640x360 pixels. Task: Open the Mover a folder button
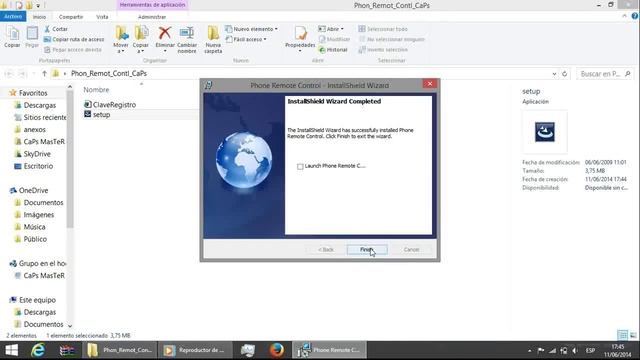coord(121,39)
